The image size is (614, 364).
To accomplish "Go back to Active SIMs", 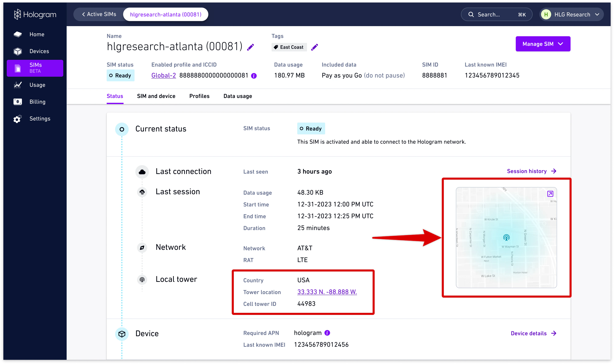I will pyautogui.click(x=99, y=14).
